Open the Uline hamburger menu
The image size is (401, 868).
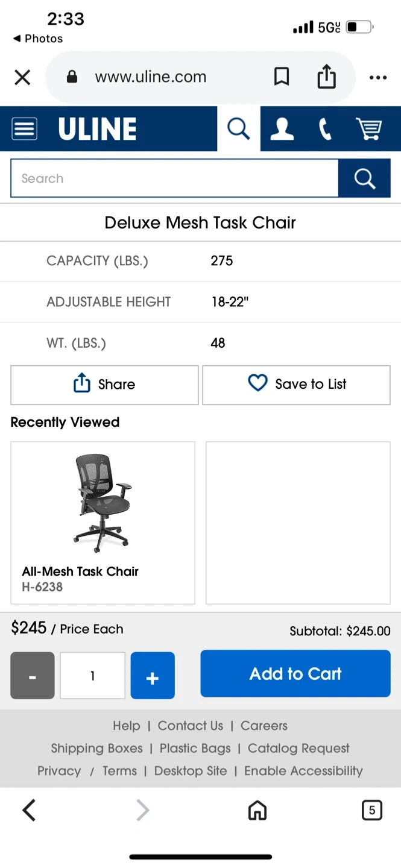point(24,129)
